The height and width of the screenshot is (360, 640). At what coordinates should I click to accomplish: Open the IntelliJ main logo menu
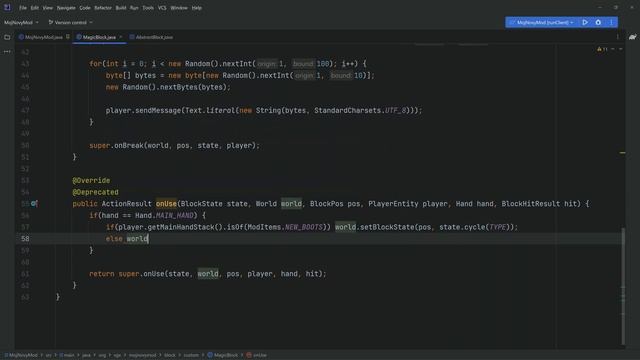tap(7, 7)
